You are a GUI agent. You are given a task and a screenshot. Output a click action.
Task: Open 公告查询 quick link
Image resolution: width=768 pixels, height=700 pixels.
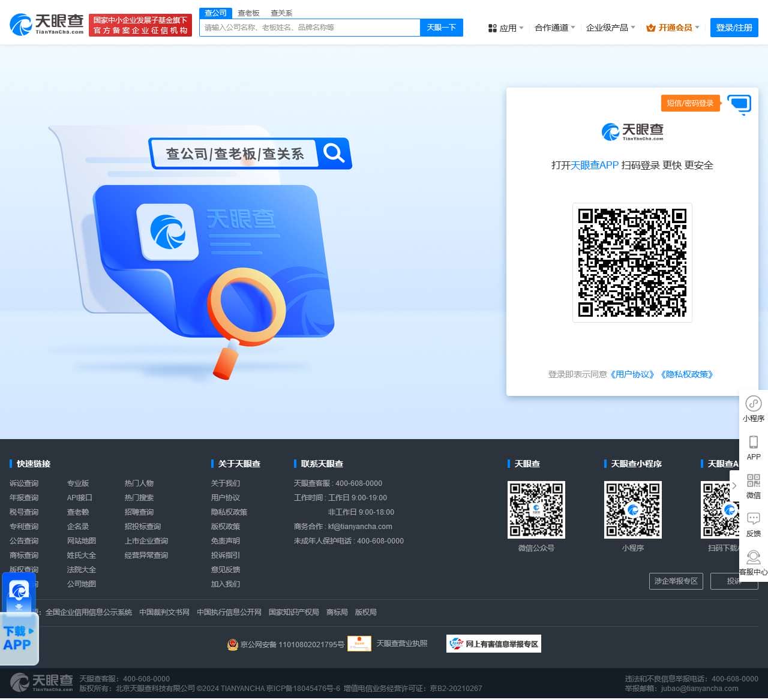point(24,541)
